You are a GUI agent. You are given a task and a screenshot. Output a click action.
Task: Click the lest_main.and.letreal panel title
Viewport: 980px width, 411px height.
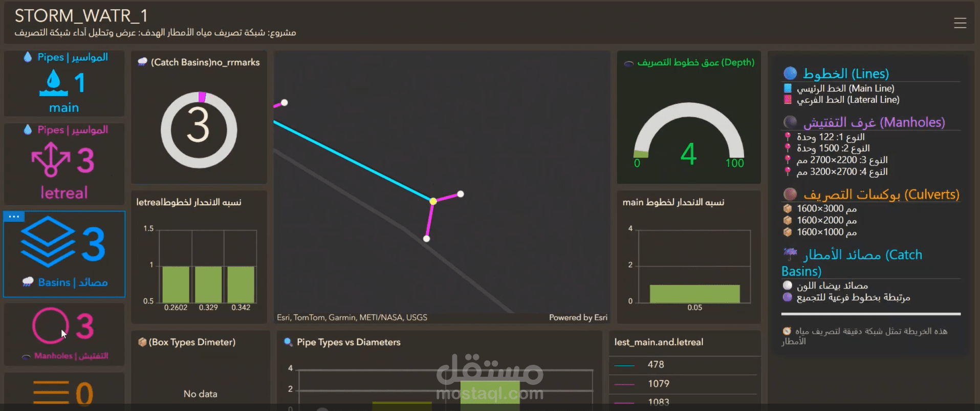[x=659, y=342]
